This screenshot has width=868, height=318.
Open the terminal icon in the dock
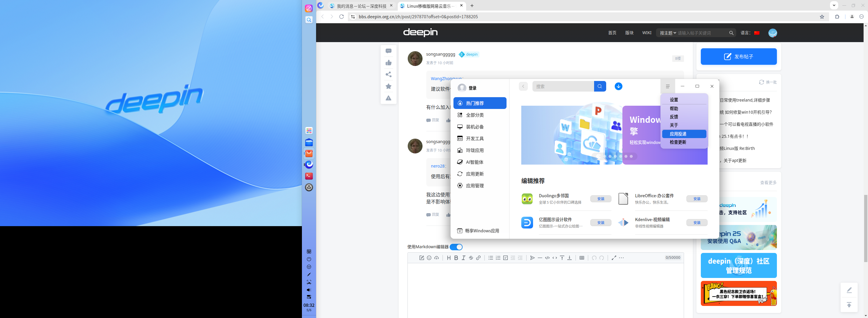(309, 176)
